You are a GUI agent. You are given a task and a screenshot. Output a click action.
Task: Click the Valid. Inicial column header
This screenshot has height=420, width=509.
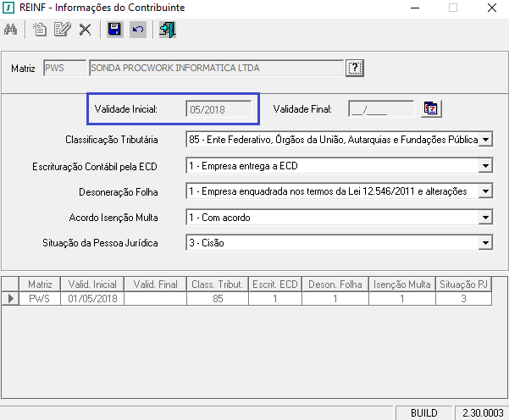(91, 285)
